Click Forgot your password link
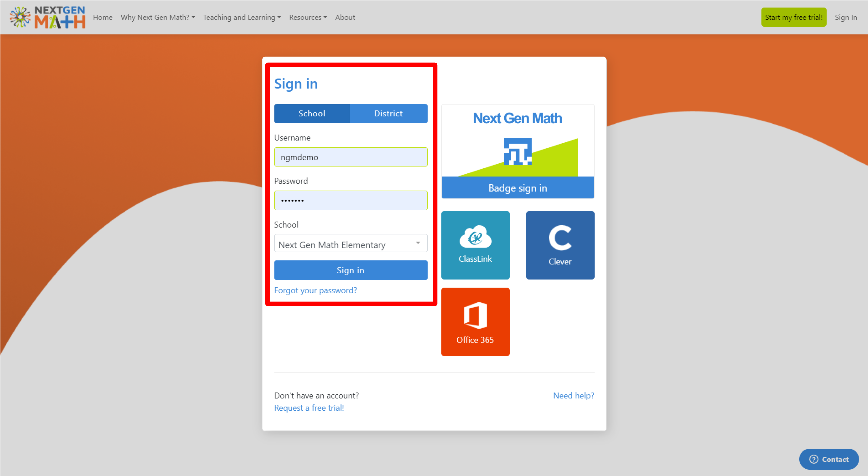868x476 pixels. (315, 290)
